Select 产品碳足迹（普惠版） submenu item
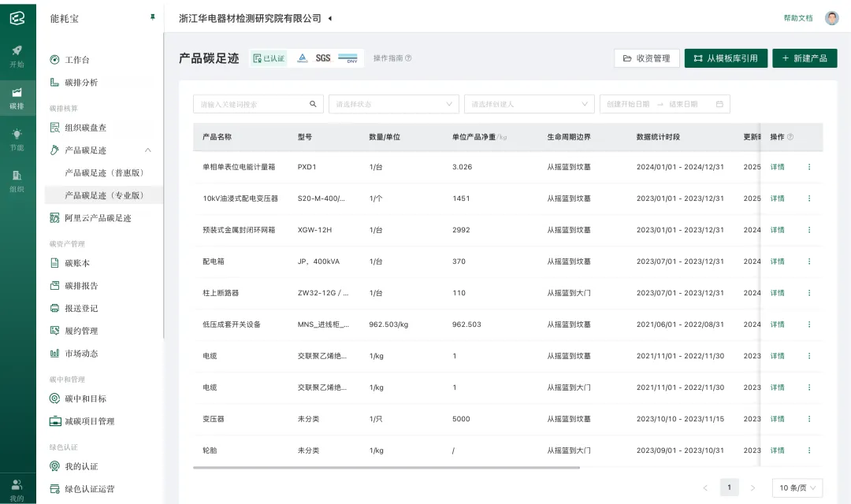The image size is (851, 504). click(x=104, y=172)
